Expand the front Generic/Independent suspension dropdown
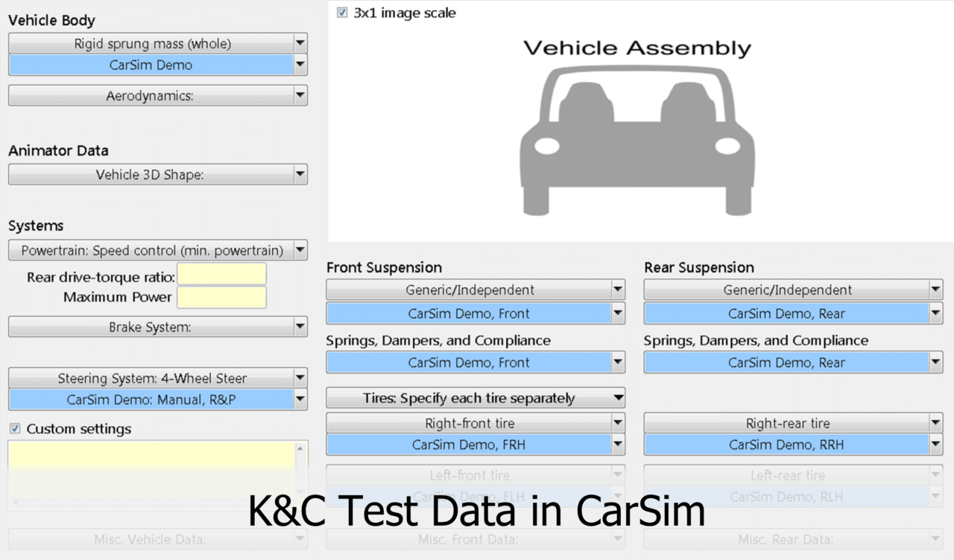 [x=476, y=290]
